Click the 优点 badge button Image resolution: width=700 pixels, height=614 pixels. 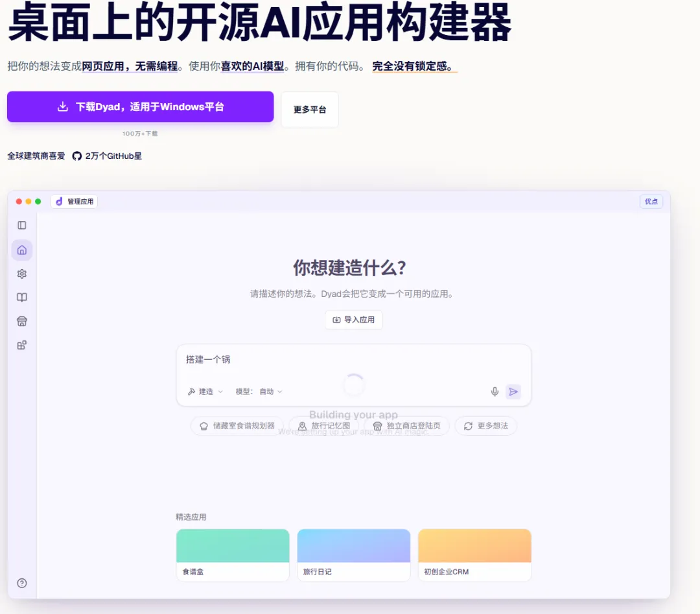(x=651, y=202)
